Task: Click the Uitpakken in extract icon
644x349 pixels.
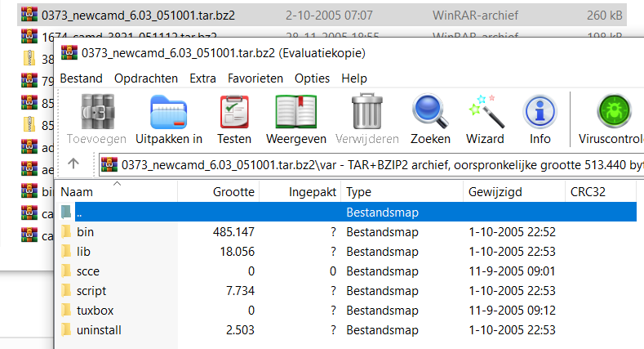Action: point(169,112)
